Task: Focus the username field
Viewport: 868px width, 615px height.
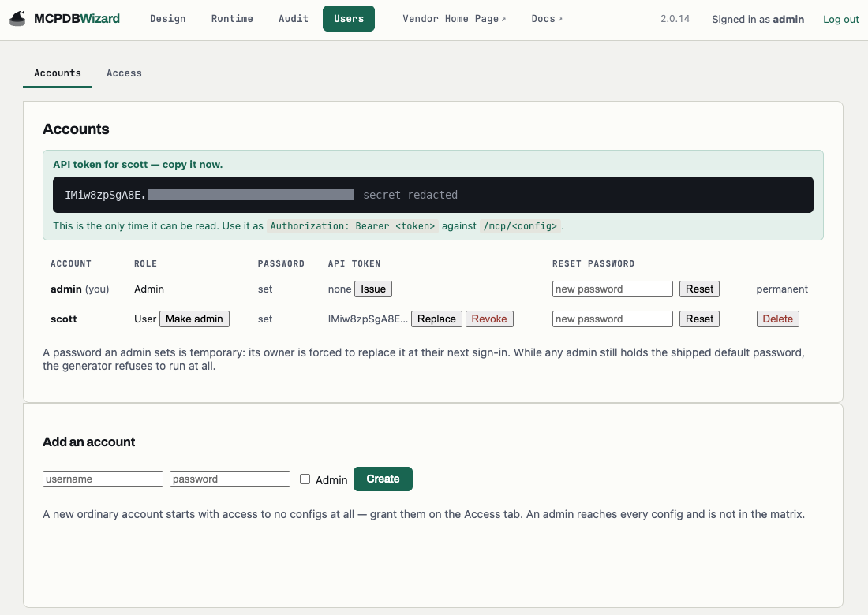Action: (103, 479)
